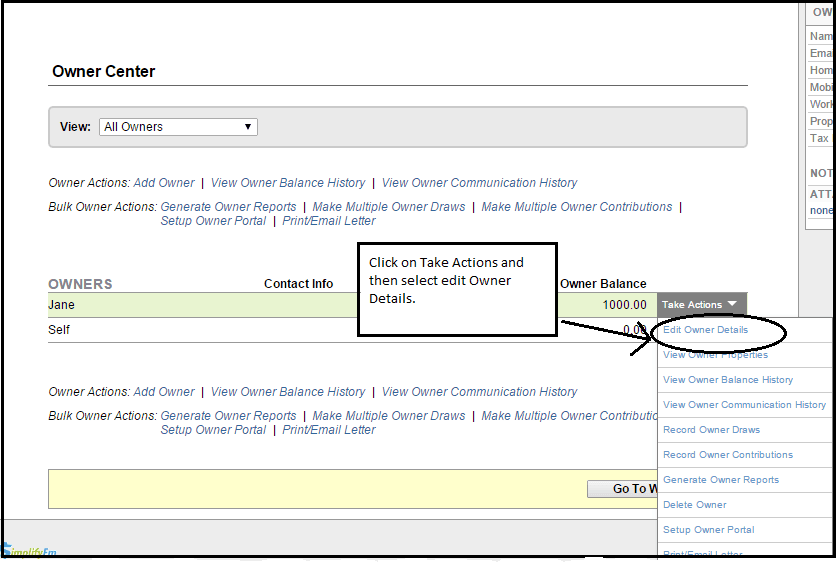Select Edit Owner Details from menu
836x575 pixels.
tap(705, 330)
